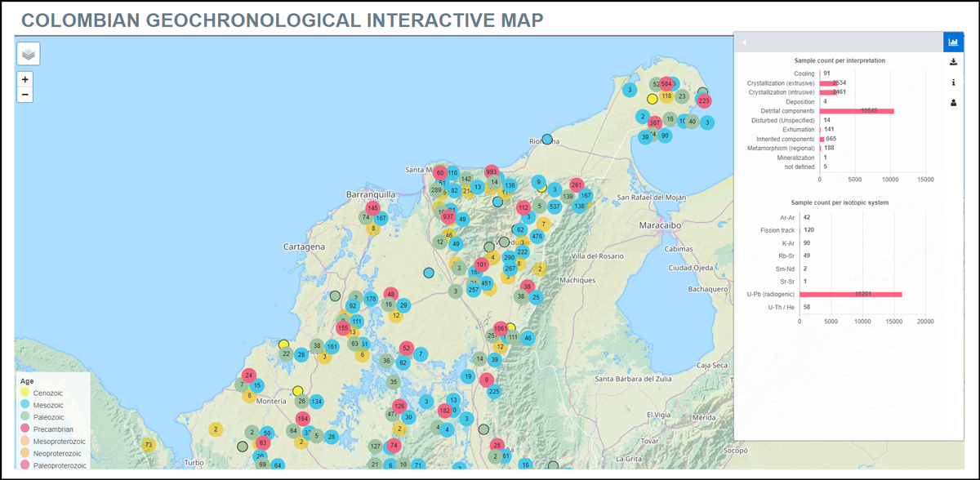Click the Mesozoic legend color swatch
The image size is (980, 480).
[25, 404]
